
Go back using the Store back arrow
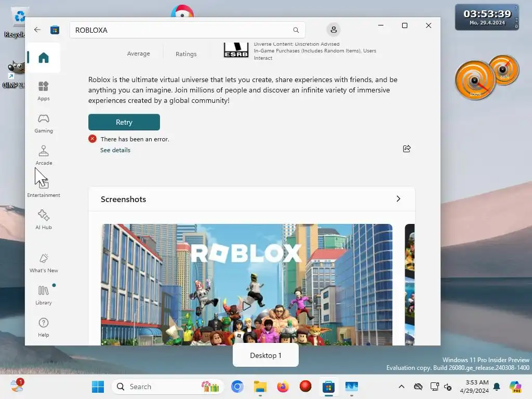coord(37,30)
